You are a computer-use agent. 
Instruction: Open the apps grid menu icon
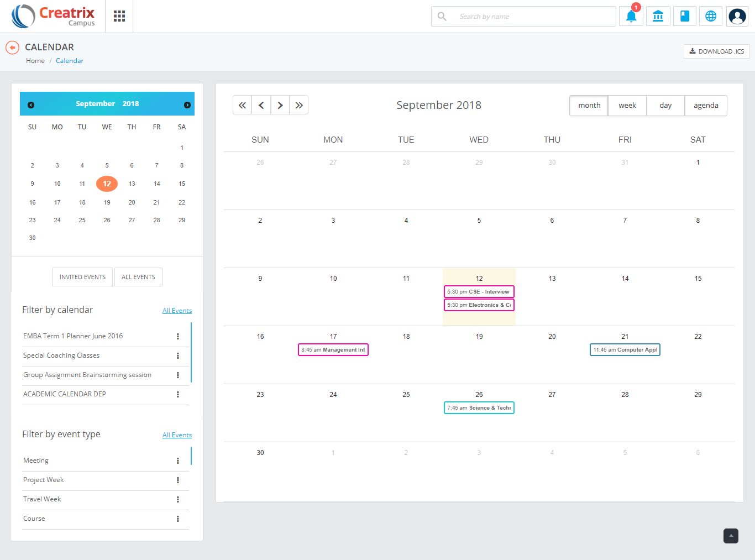[119, 16]
